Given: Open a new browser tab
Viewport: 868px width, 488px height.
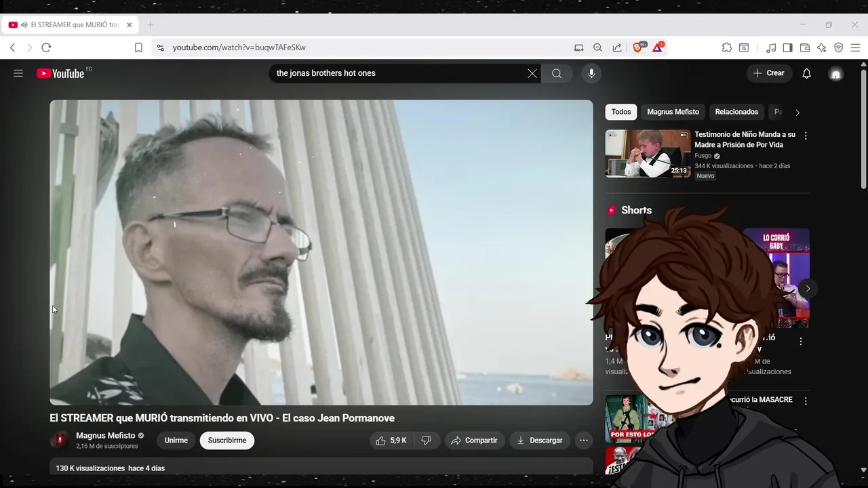Looking at the screenshot, I should click(x=151, y=25).
